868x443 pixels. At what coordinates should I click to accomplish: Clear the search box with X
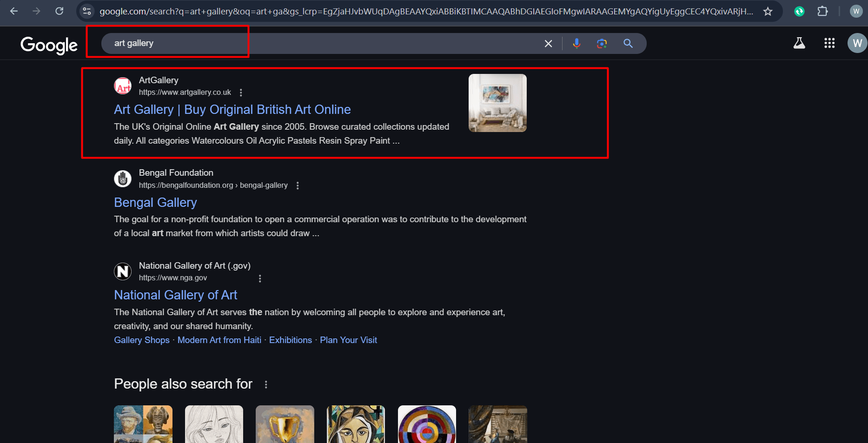[x=549, y=43]
